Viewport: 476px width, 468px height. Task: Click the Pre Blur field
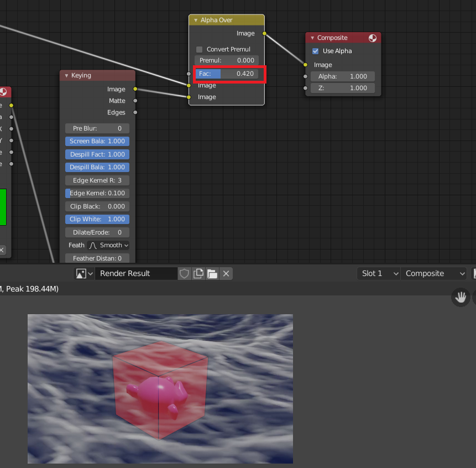(x=97, y=128)
